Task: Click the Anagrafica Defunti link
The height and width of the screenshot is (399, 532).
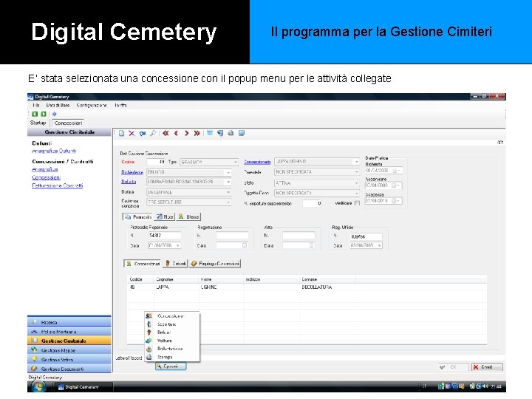Action: point(54,151)
